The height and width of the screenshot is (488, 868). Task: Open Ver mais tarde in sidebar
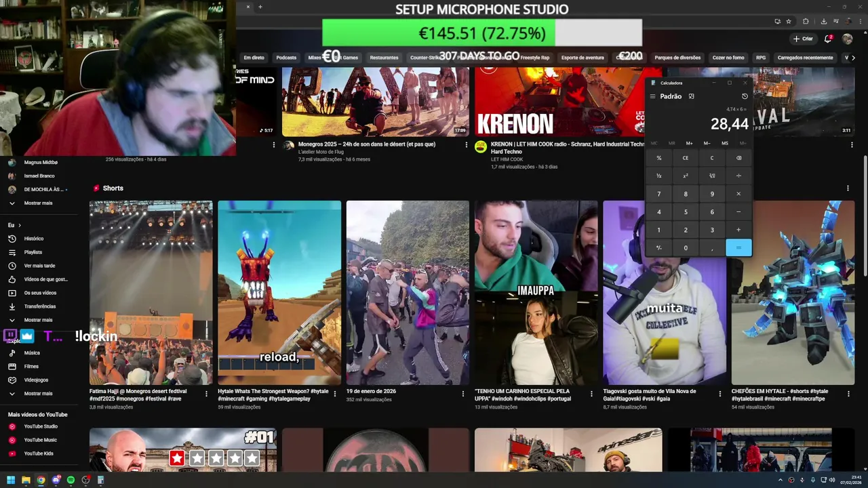pyautogui.click(x=39, y=266)
